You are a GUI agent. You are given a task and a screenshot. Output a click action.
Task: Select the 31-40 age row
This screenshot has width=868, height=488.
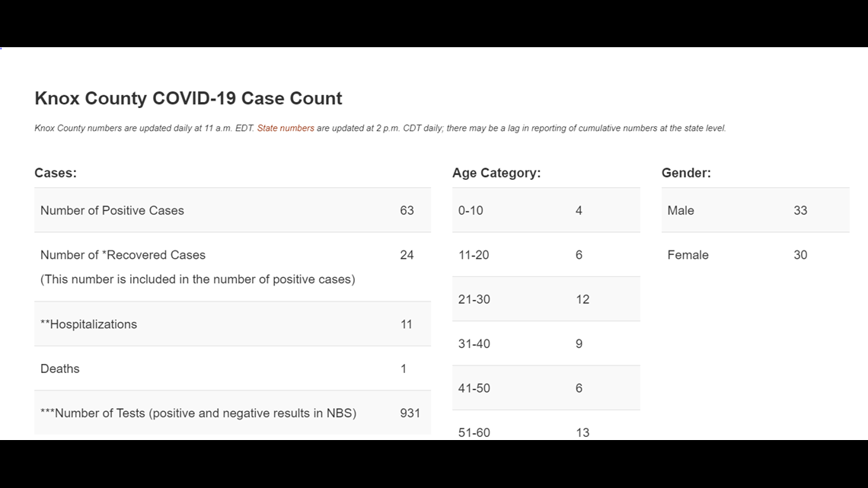click(547, 343)
